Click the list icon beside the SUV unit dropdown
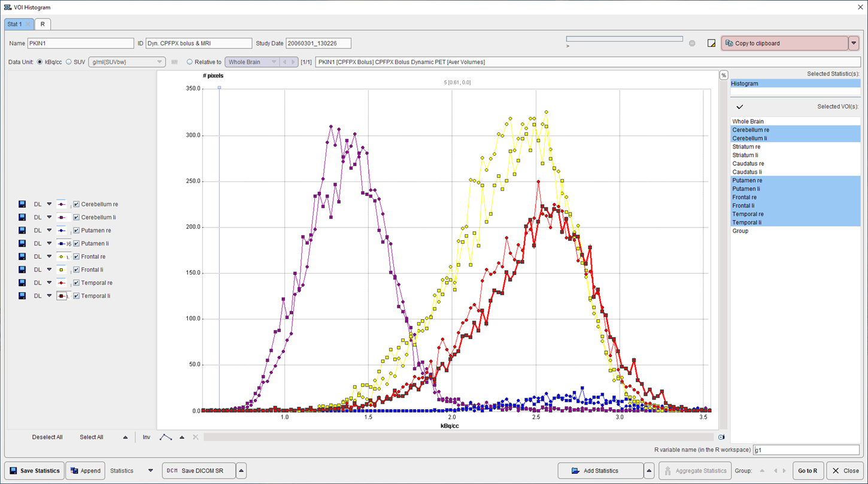 175,62
